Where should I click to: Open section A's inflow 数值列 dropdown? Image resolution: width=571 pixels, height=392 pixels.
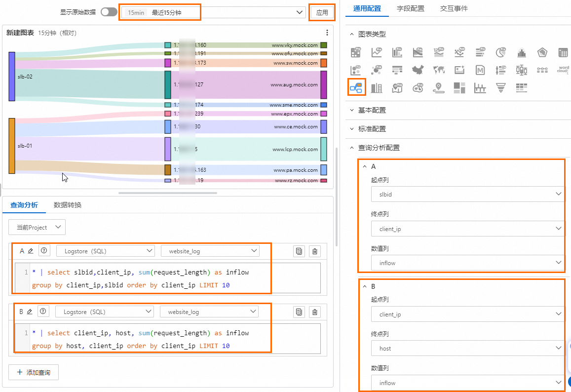[467, 263]
